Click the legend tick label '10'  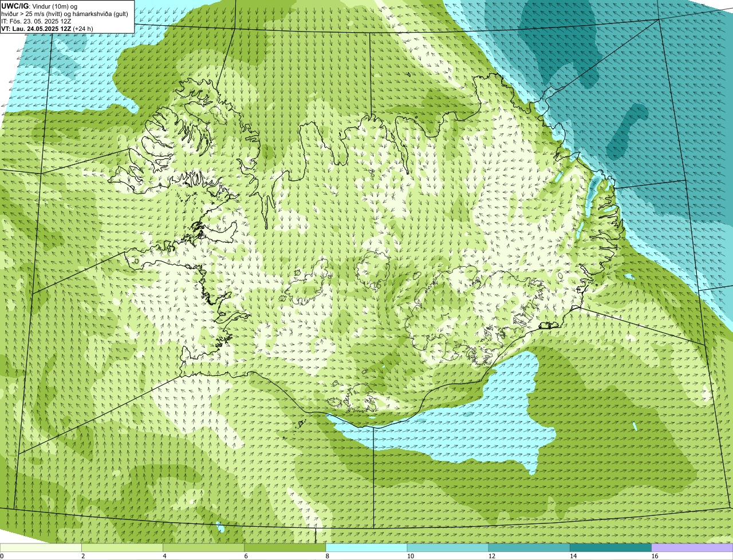click(411, 556)
